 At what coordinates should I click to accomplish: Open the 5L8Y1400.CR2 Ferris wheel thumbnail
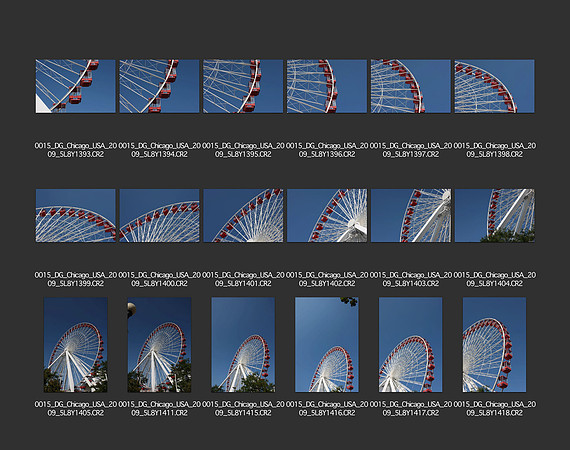[159, 216]
